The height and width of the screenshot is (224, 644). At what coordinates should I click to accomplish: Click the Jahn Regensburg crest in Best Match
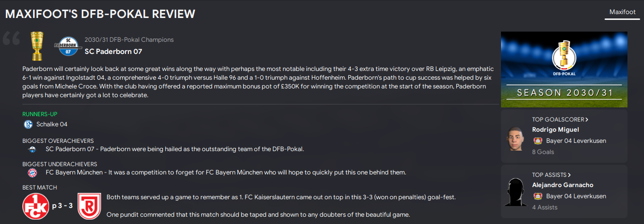(x=89, y=206)
